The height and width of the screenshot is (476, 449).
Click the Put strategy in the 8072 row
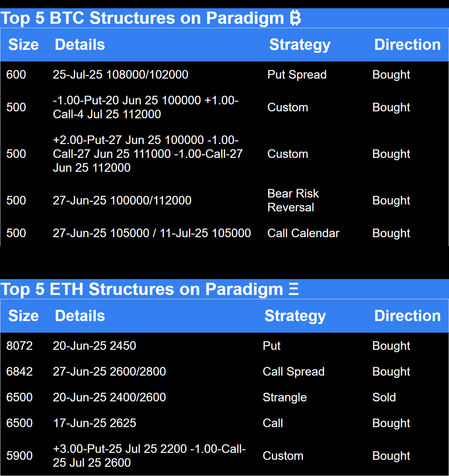pyautogui.click(x=272, y=345)
